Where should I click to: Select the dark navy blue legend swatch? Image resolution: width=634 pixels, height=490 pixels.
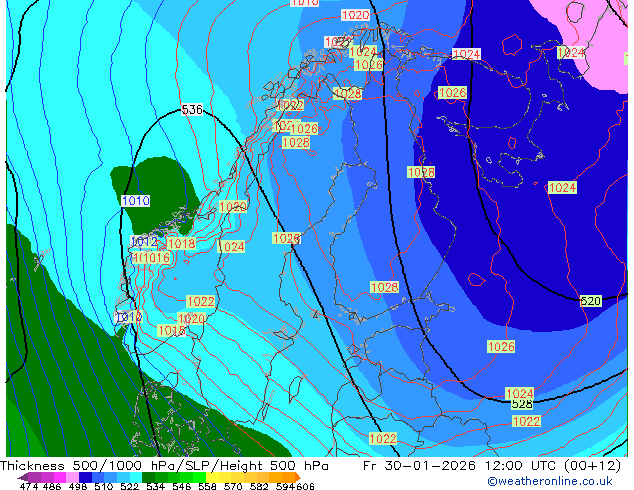click(85, 477)
